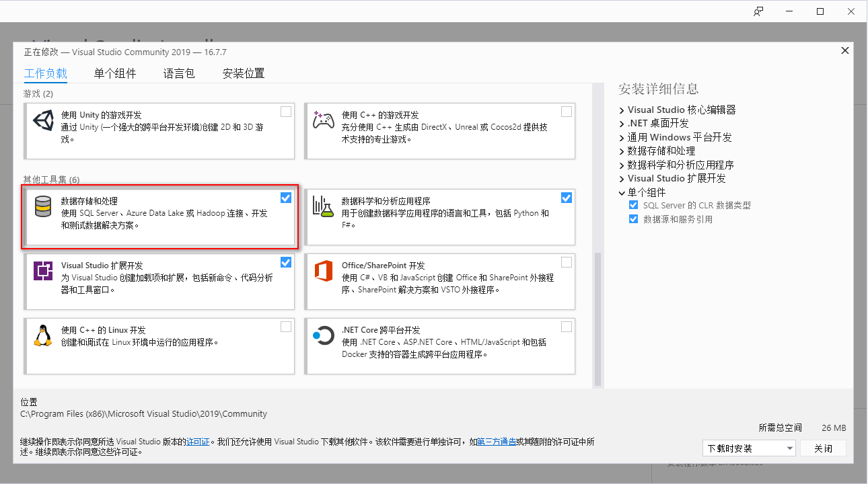Viewport: 868px width, 484px height.
Task: Click the Office/SharePoint logo icon
Action: 324,272
